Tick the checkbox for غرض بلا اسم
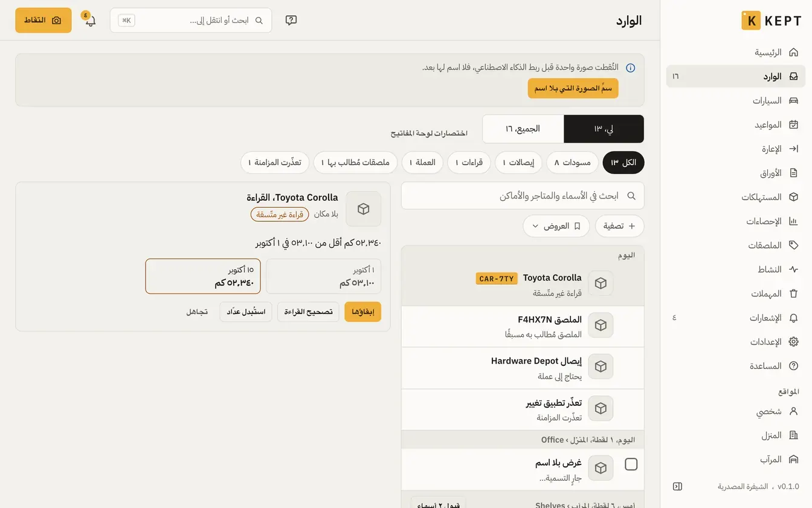The height and width of the screenshot is (508, 812). click(631, 464)
